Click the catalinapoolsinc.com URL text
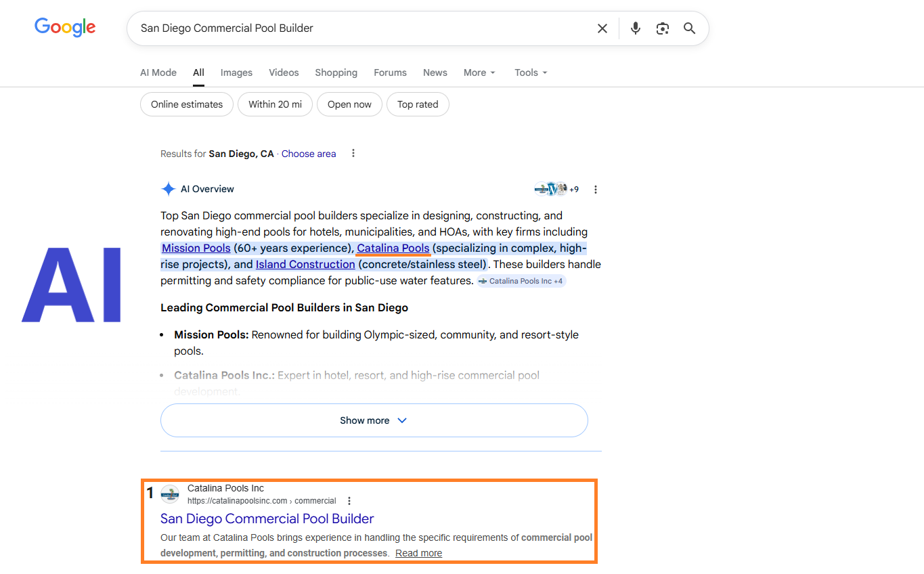 (262, 501)
